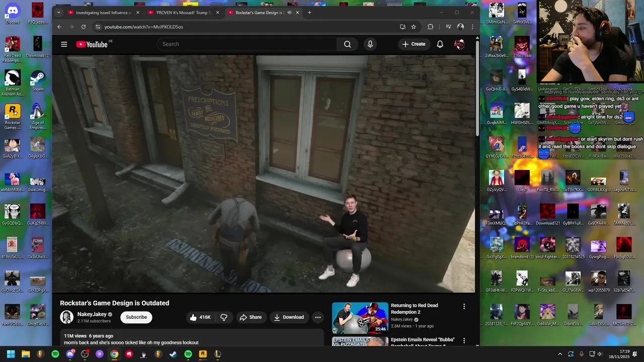Image resolution: width=644 pixels, height=362 pixels.
Task: Click the video player to pause
Action: 264,173
